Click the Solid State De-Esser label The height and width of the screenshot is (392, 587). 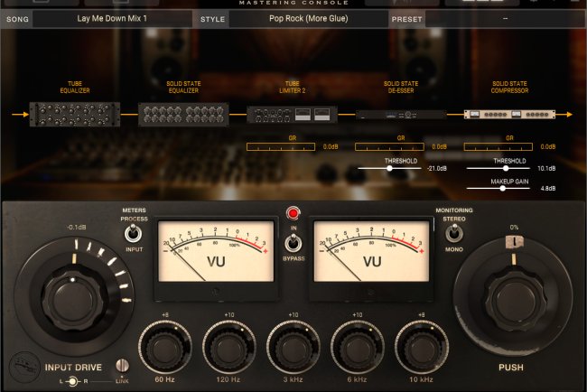point(401,87)
